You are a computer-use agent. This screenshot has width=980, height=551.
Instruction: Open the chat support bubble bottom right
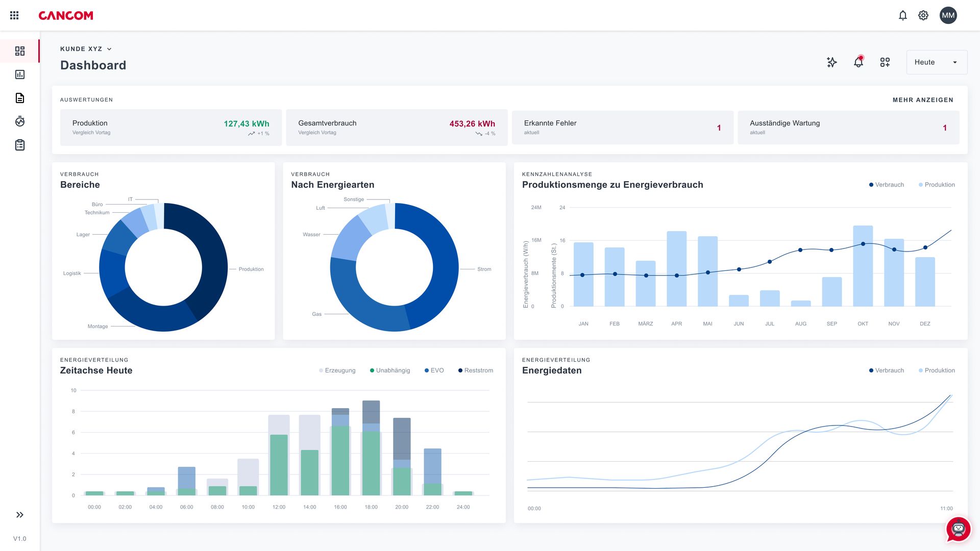point(959,530)
